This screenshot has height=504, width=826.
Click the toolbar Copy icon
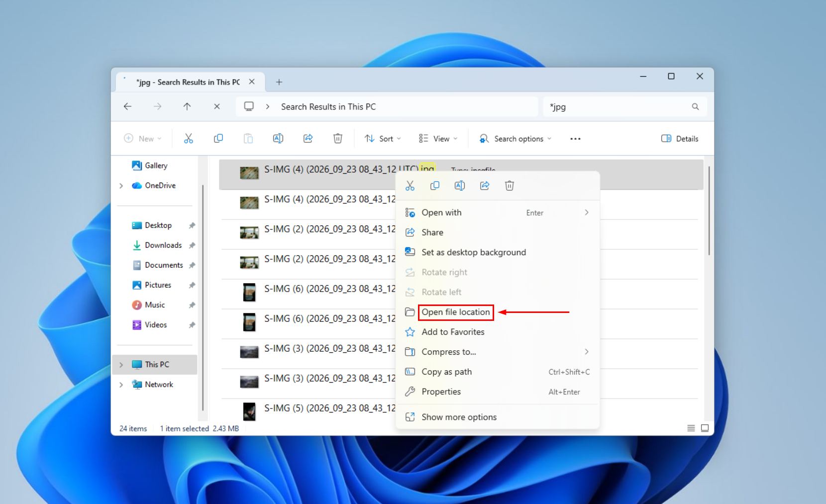(x=218, y=139)
